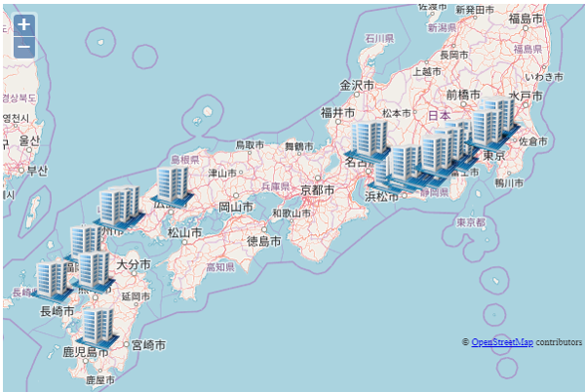Click the 佐倉市 city label
This screenshot has height=392, width=585.
tap(533, 141)
